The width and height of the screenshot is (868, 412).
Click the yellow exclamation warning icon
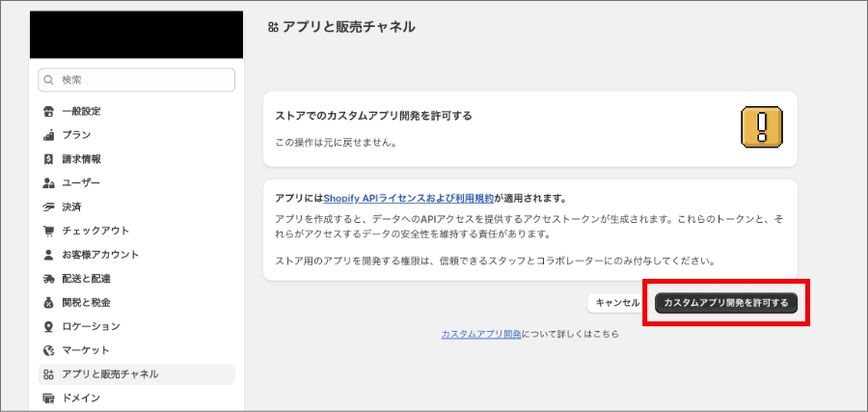pos(762,126)
